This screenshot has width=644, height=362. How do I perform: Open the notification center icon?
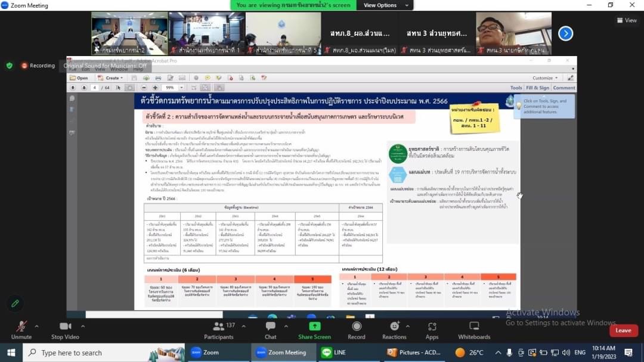coord(628,352)
